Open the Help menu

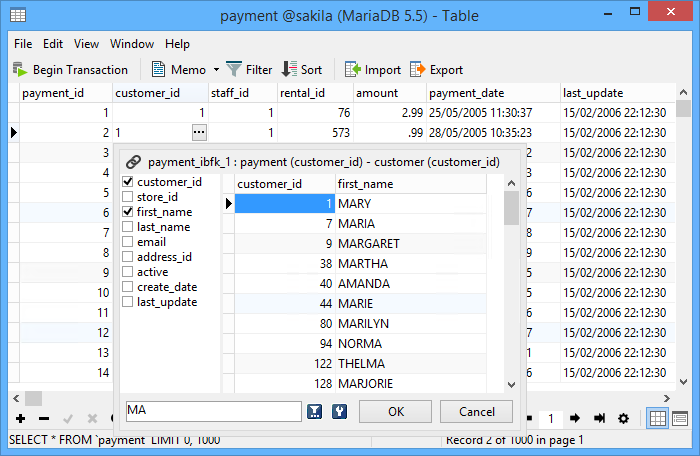click(177, 44)
